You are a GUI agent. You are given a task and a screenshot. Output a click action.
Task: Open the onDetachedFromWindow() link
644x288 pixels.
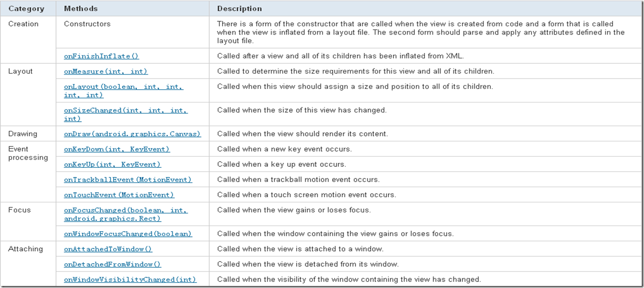[113, 264]
